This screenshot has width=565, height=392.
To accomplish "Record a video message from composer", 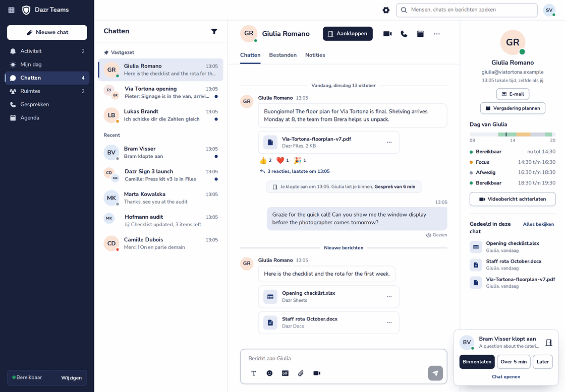I will click(x=317, y=373).
